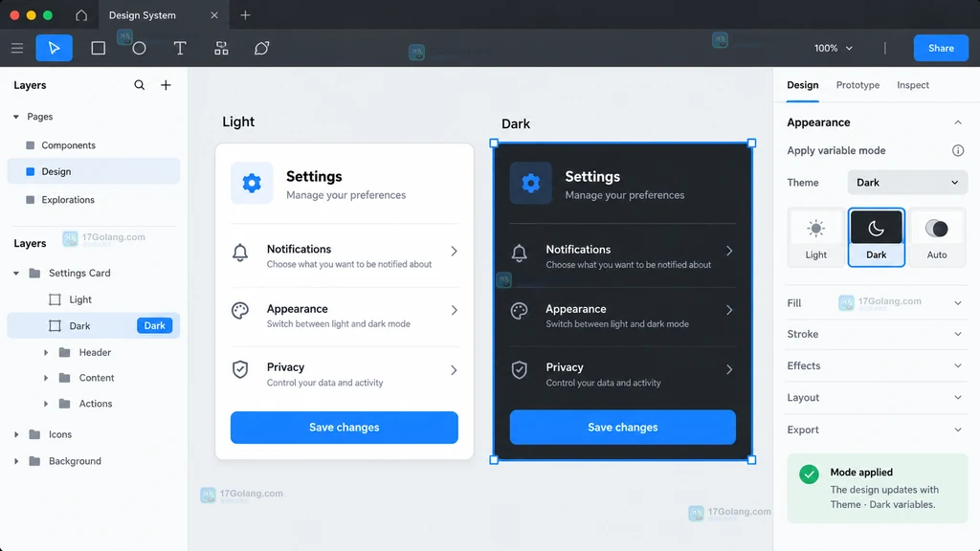This screenshot has height=551, width=980.
Task: Expand the Background layer group
Action: (x=16, y=461)
